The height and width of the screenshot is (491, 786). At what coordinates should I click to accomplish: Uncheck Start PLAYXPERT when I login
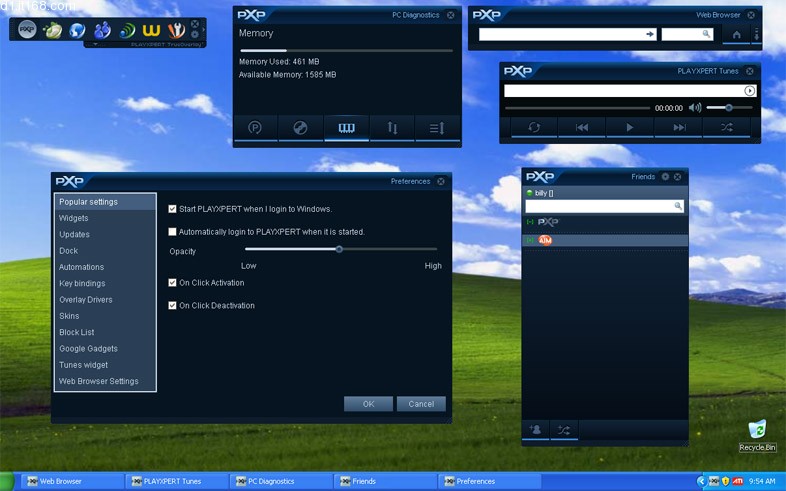tap(172, 209)
